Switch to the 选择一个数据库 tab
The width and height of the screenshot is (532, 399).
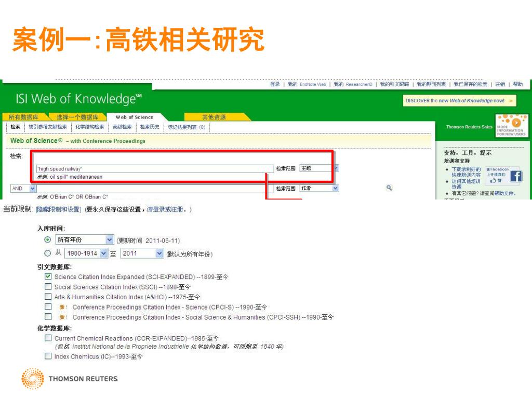77,117
